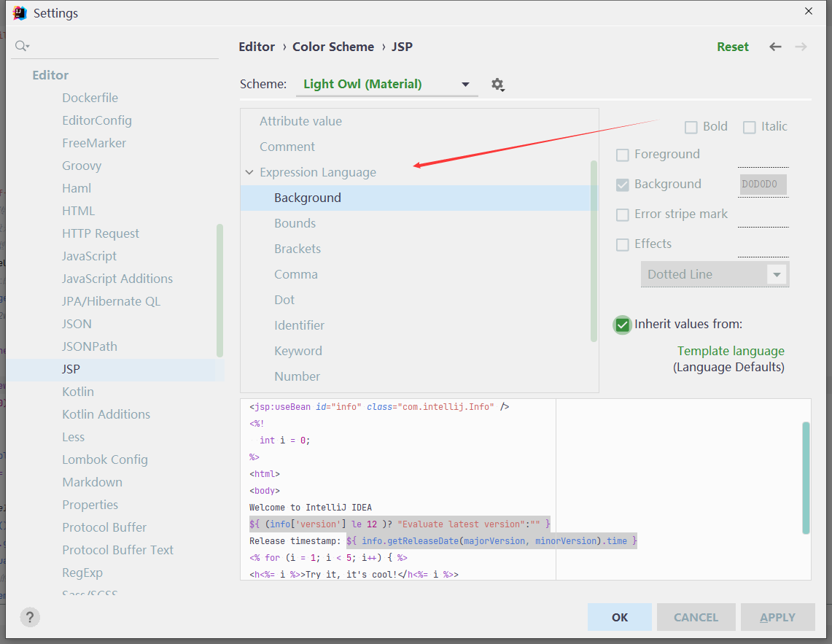
Task: Click the IntelliJ logo in title bar
Action: (x=20, y=12)
